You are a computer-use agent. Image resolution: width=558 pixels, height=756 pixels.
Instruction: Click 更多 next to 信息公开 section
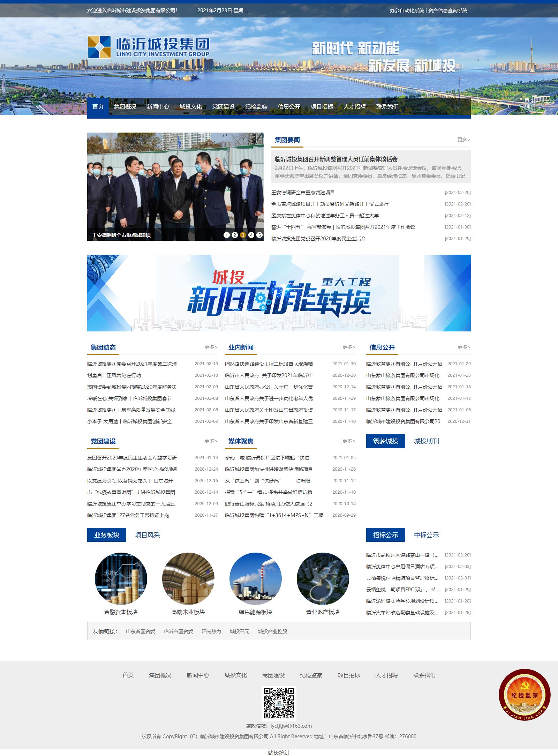(464, 347)
